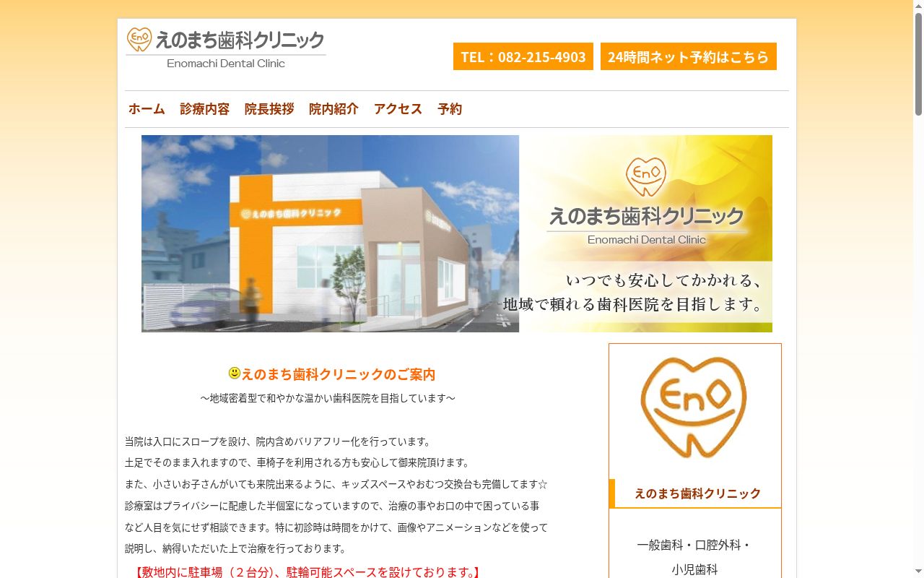Click the scrollbar down arrow
This screenshot has height=578, width=924.
point(918,572)
